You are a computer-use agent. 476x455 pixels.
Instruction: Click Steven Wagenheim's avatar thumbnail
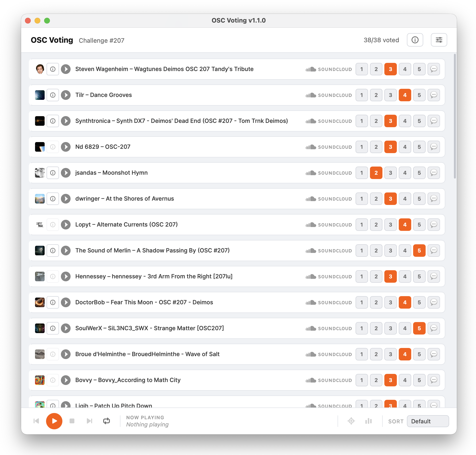tap(40, 69)
